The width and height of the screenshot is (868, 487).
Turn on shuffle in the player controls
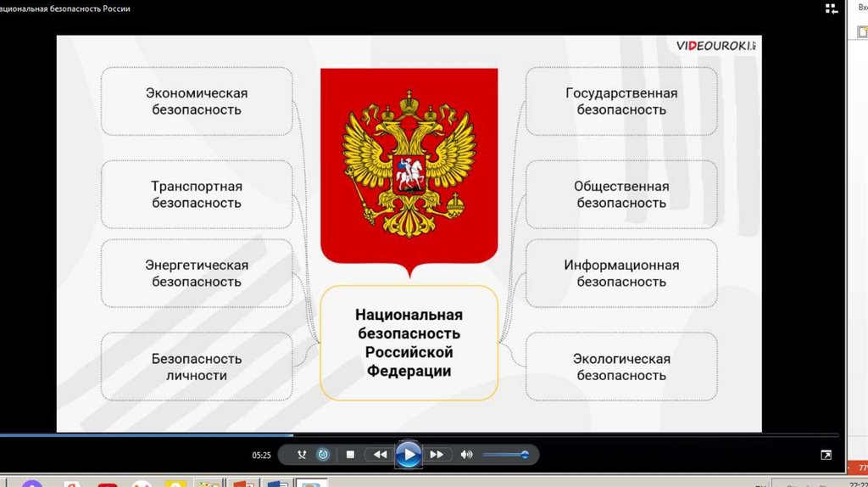coord(302,455)
